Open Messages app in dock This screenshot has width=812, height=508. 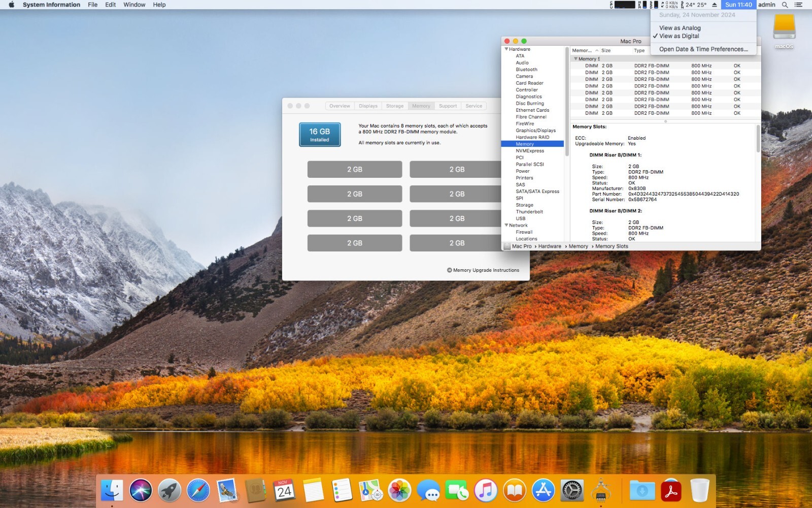(x=428, y=491)
